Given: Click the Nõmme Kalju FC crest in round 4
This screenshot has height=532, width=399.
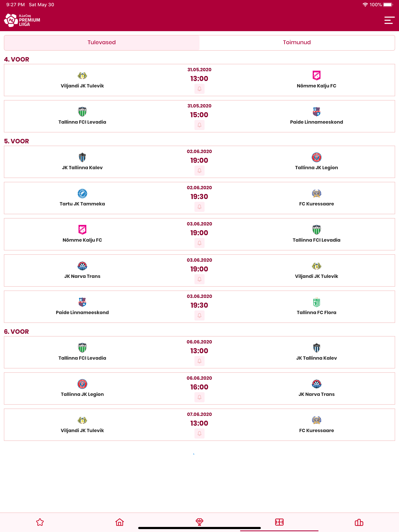Looking at the screenshot, I should point(316,76).
